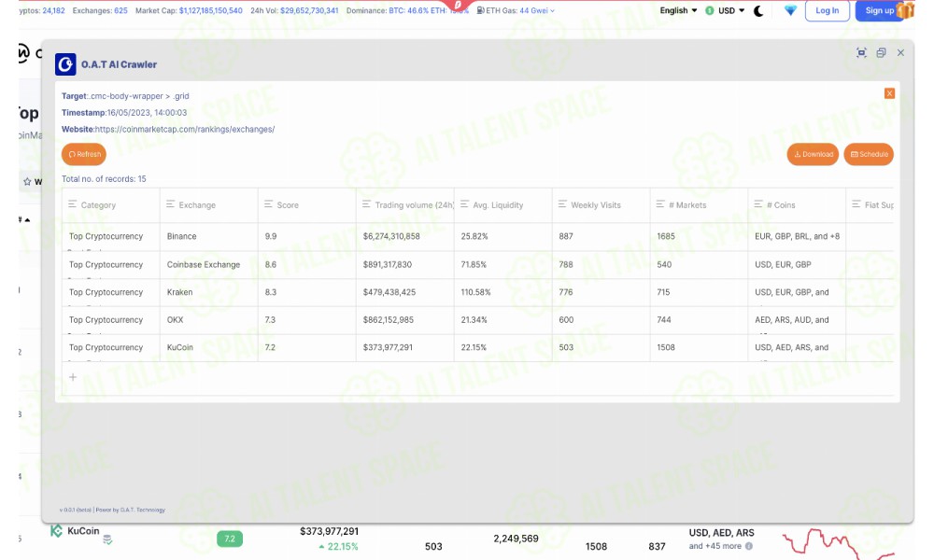
Task: Click the Download button
Action: (x=814, y=154)
